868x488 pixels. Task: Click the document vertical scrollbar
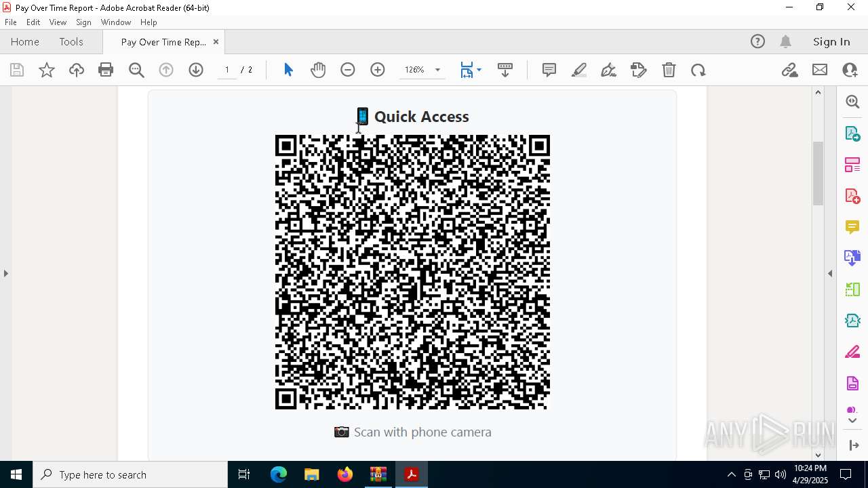point(818,173)
